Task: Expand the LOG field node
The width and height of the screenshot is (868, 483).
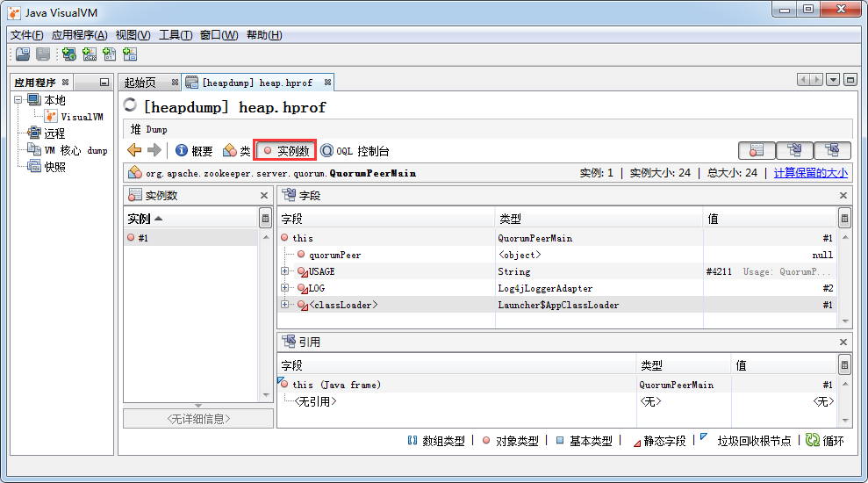Action: tap(284, 288)
